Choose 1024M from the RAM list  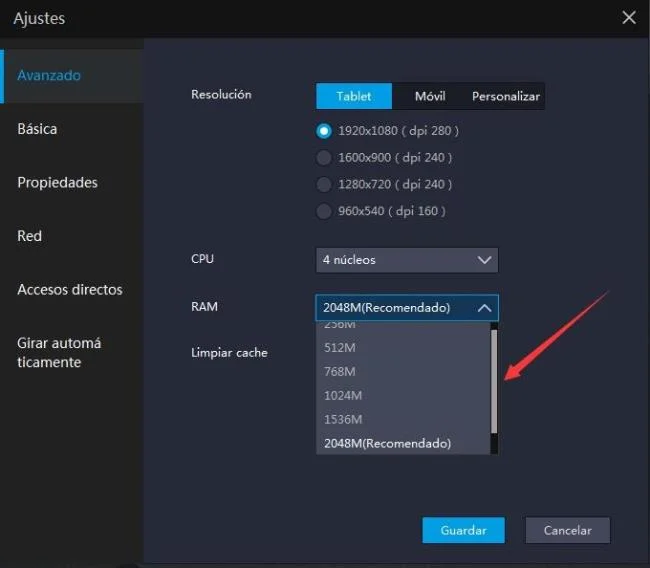403,396
